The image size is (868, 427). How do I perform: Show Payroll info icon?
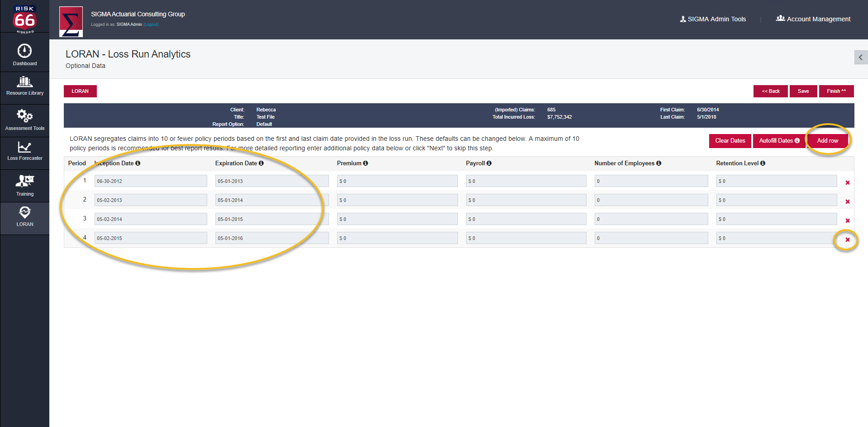[x=489, y=163]
